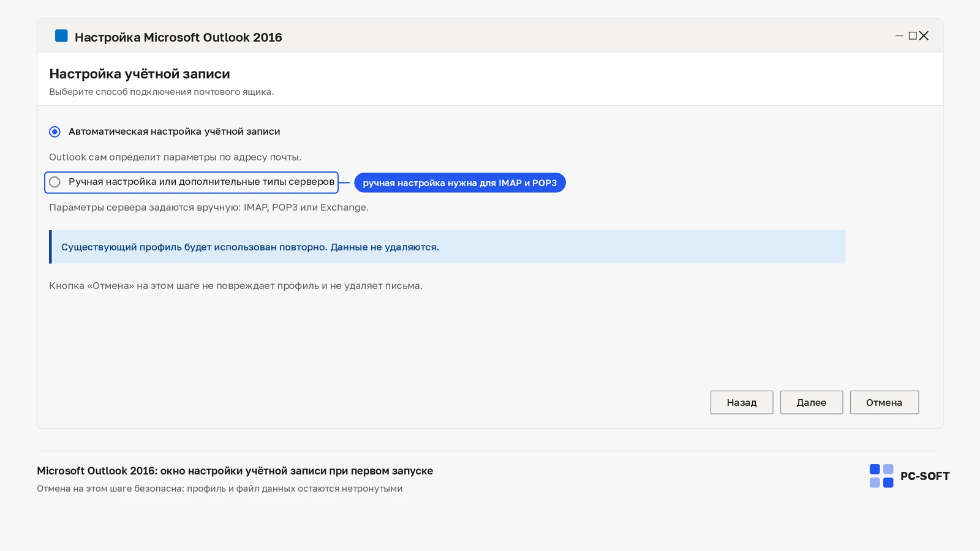
Task: Go back with the Назад button
Action: (x=742, y=402)
